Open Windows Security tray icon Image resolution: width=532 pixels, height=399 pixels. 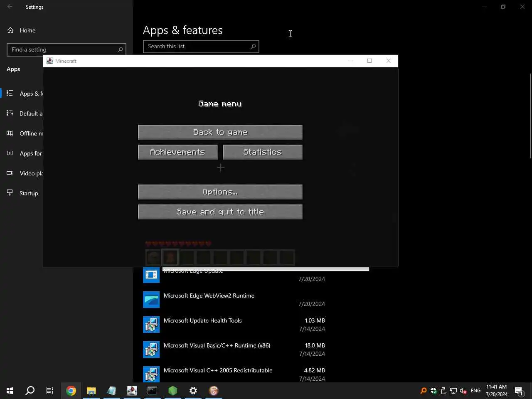(433, 391)
